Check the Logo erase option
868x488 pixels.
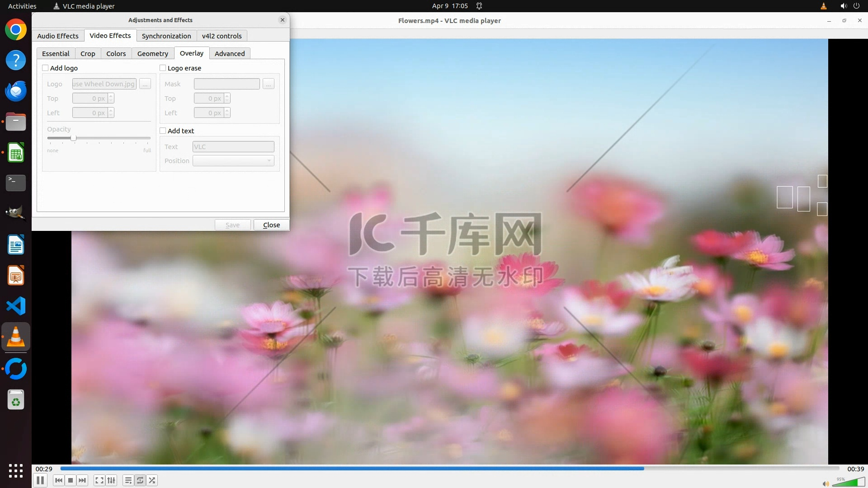coord(163,68)
